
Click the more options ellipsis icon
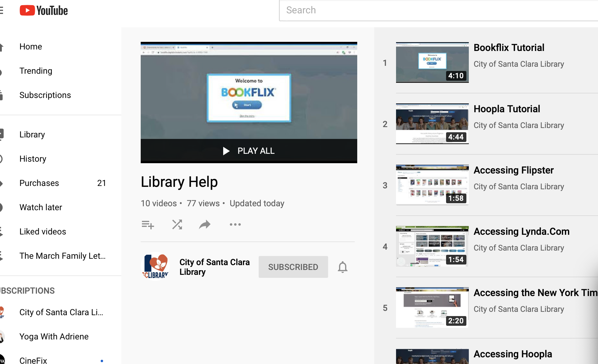[235, 224]
